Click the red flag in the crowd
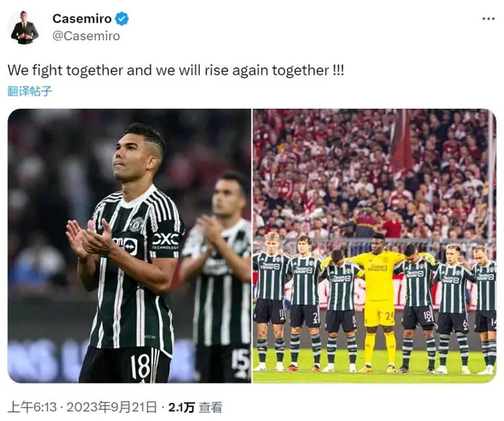 coord(402,141)
